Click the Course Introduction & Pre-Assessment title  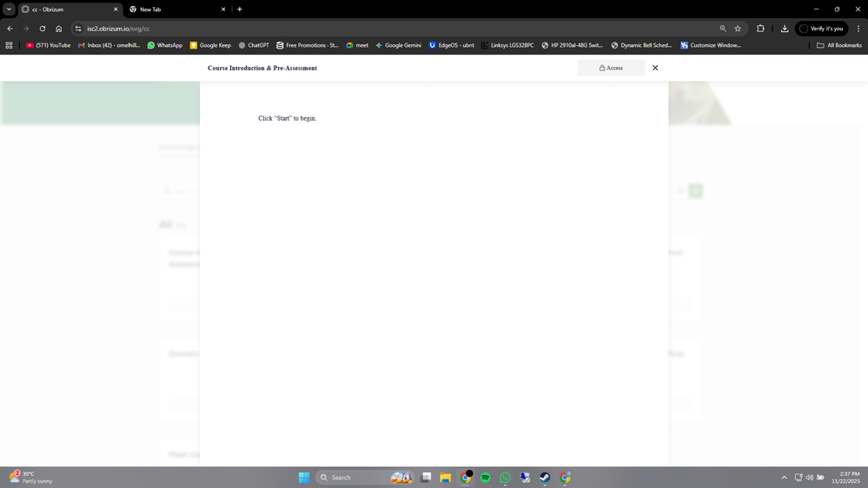pyautogui.click(x=262, y=68)
